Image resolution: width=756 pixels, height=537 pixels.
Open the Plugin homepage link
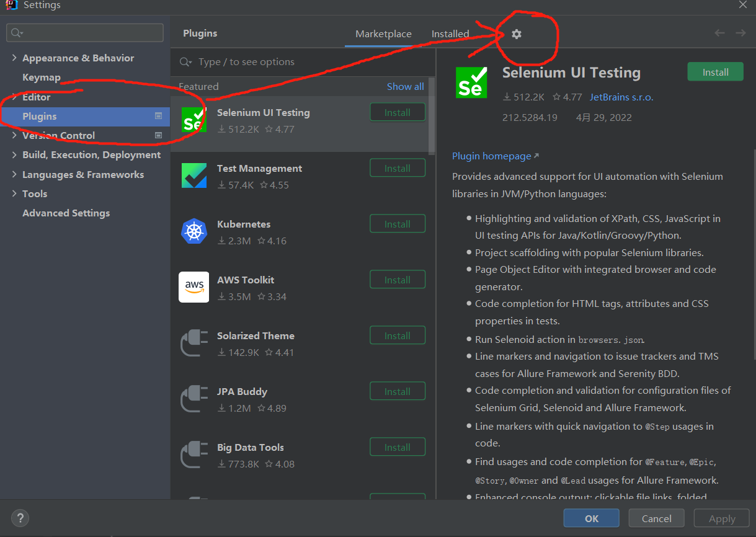(x=496, y=156)
